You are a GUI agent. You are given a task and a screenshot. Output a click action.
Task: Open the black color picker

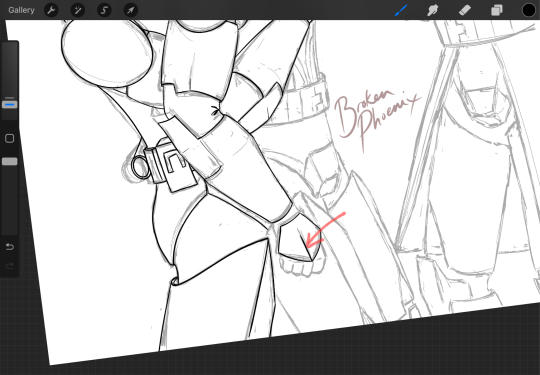(529, 10)
